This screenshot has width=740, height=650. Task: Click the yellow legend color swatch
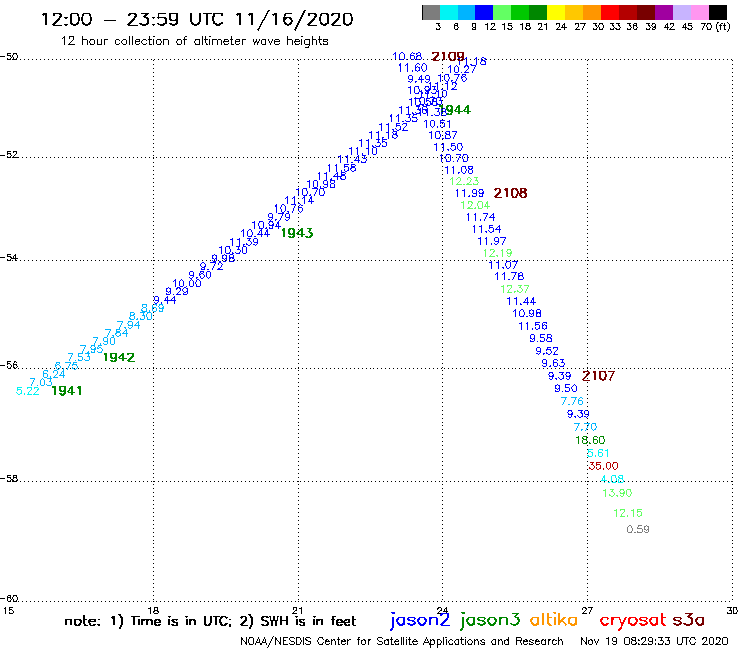[x=556, y=12]
